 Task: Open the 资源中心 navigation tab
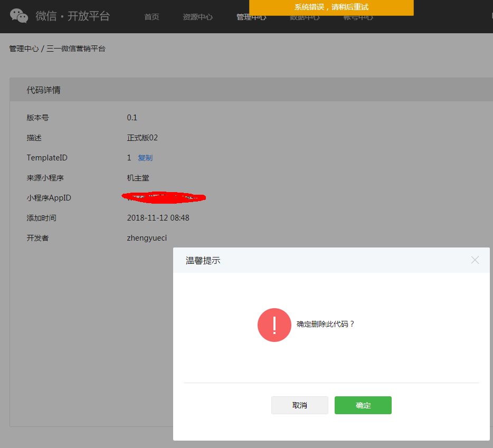coord(197,17)
